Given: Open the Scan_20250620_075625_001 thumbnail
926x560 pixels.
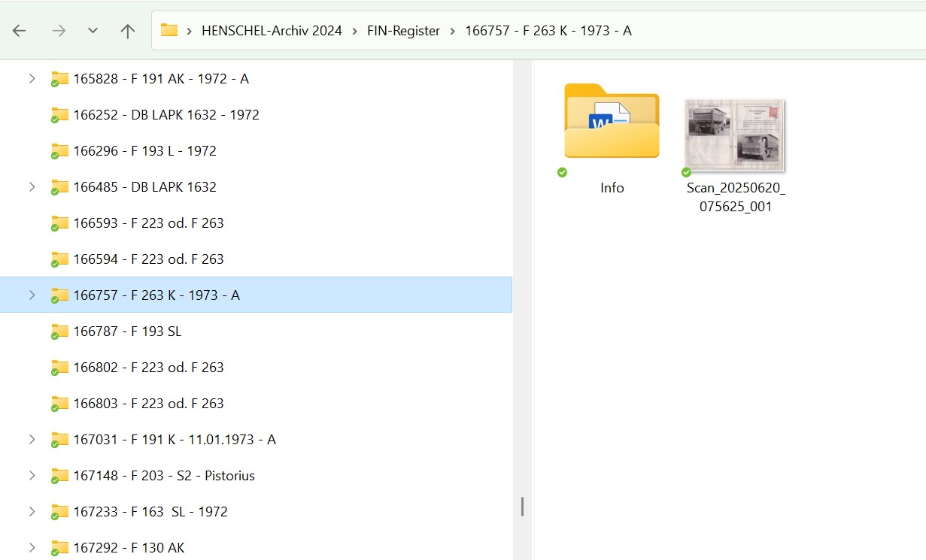Looking at the screenshot, I should [x=734, y=135].
